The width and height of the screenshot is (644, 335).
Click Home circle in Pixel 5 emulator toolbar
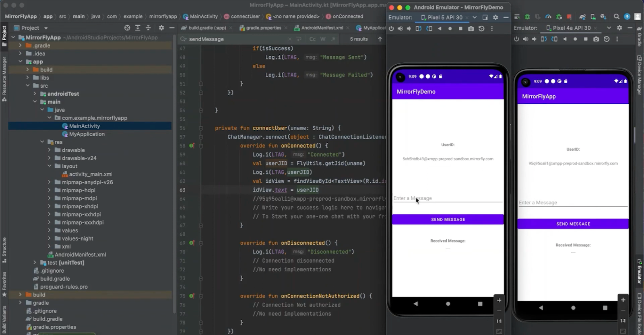pyautogui.click(x=450, y=29)
